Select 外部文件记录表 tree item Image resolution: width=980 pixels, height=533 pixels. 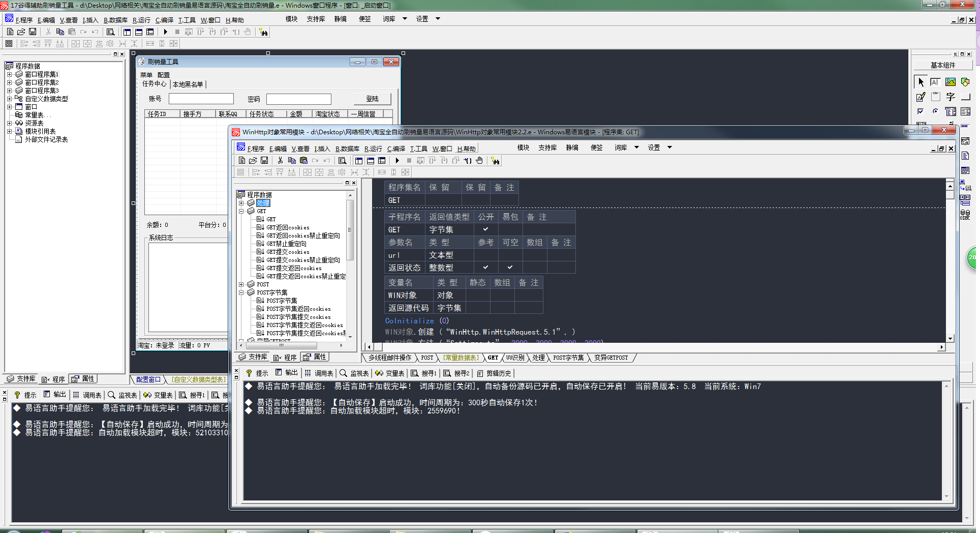click(46, 139)
